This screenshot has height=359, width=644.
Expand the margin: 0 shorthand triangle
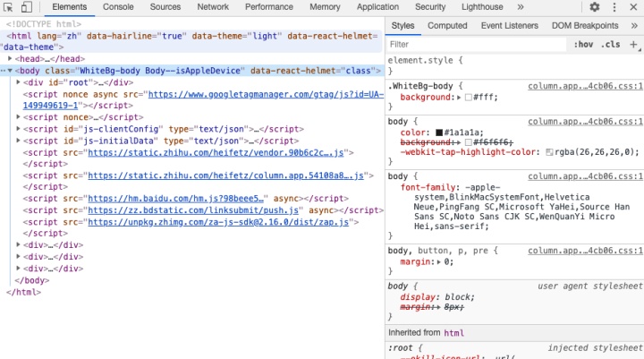tap(438, 262)
